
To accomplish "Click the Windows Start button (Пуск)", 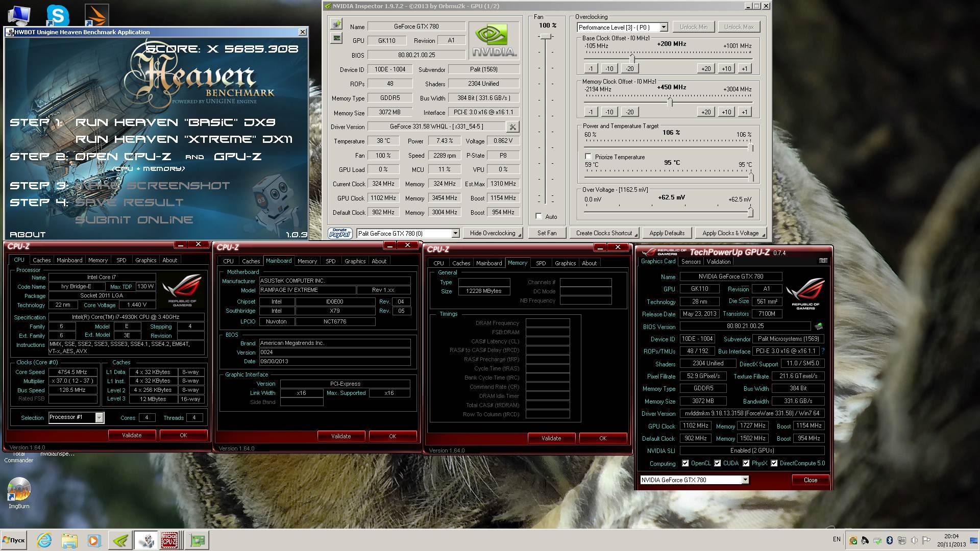I will tap(14, 540).
